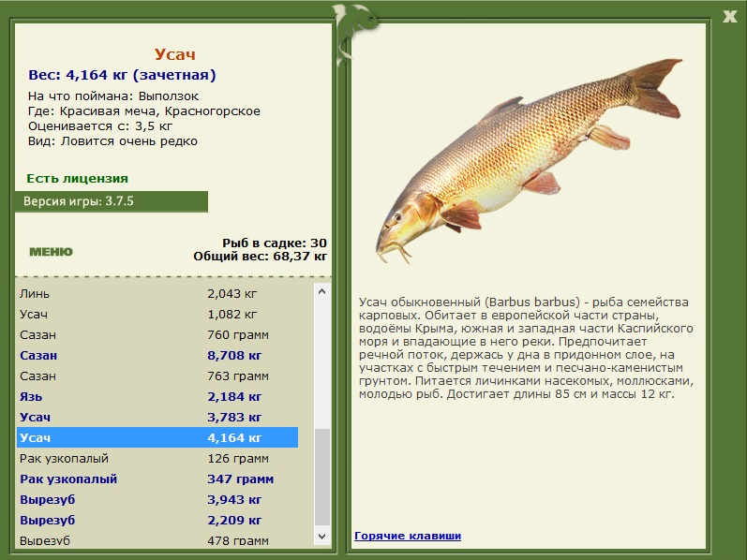
Task: Click the fish list scroll up arrow
Action: coord(322,291)
